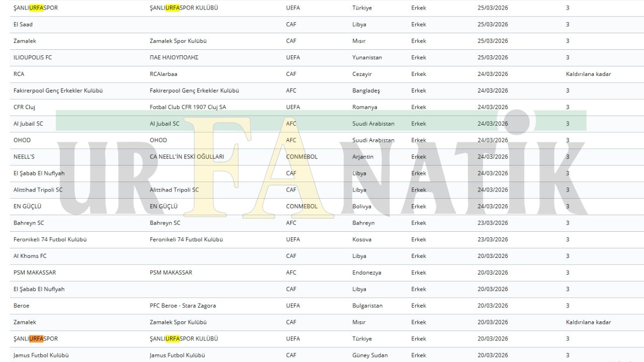644x362 pixels.
Task: Click the value 3 in the Romanya row
Action: coord(568,107)
